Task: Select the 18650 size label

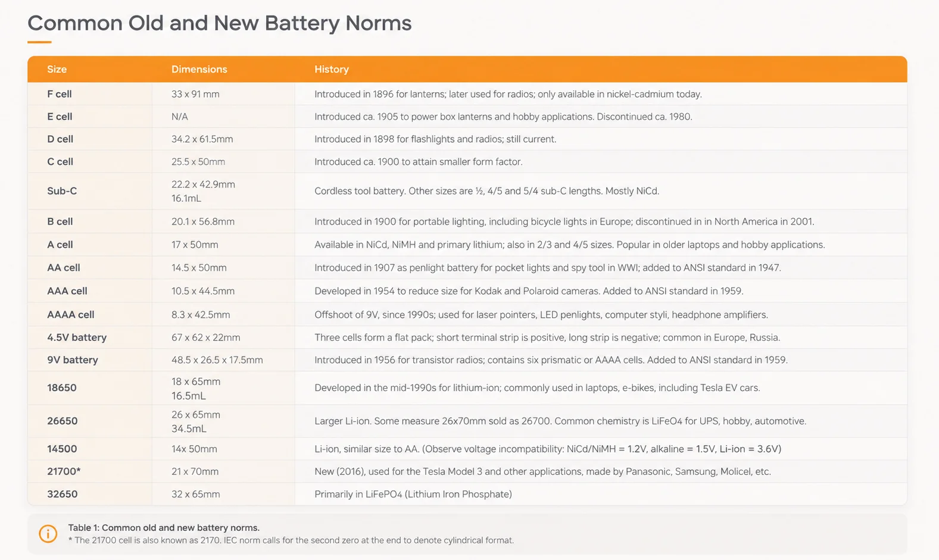Action: pos(62,388)
